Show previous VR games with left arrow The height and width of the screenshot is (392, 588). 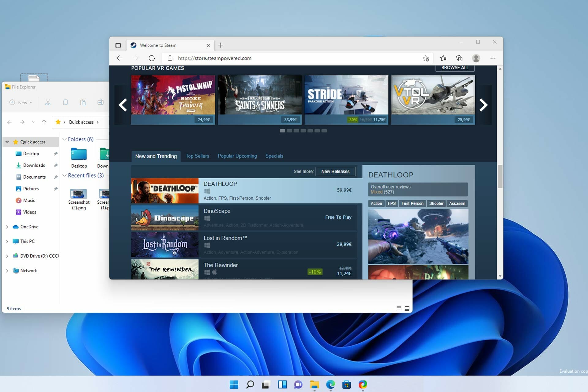pyautogui.click(x=123, y=105)
